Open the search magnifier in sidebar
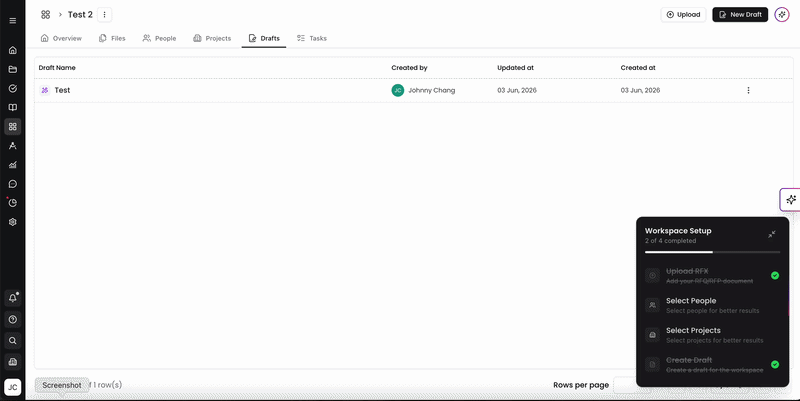Screen dimensions: 800x401 [x=13, y=341]
